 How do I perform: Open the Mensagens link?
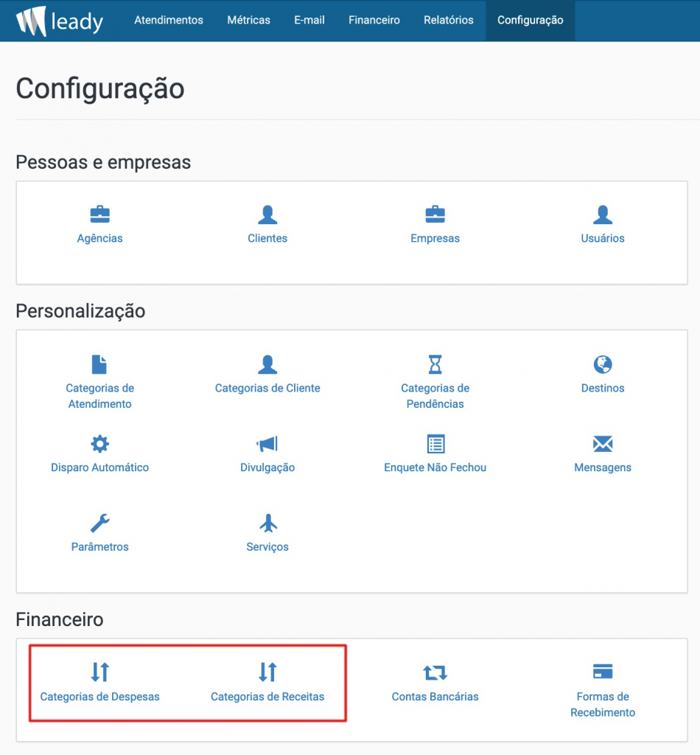603,467
